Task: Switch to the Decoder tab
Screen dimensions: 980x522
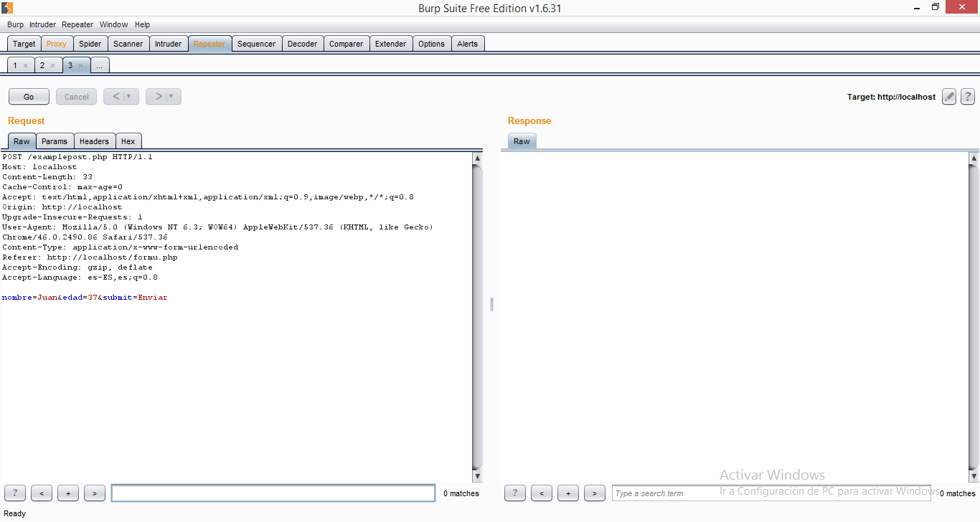Action: (303, 44)
